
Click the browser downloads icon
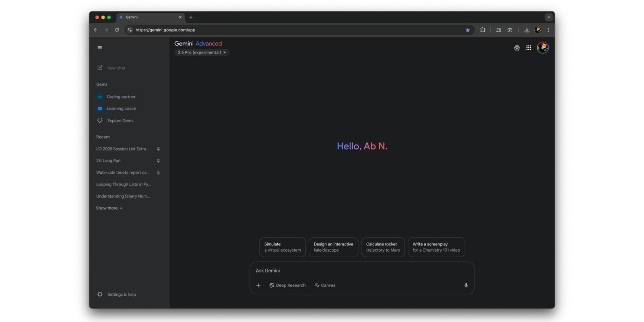point(526,30)
